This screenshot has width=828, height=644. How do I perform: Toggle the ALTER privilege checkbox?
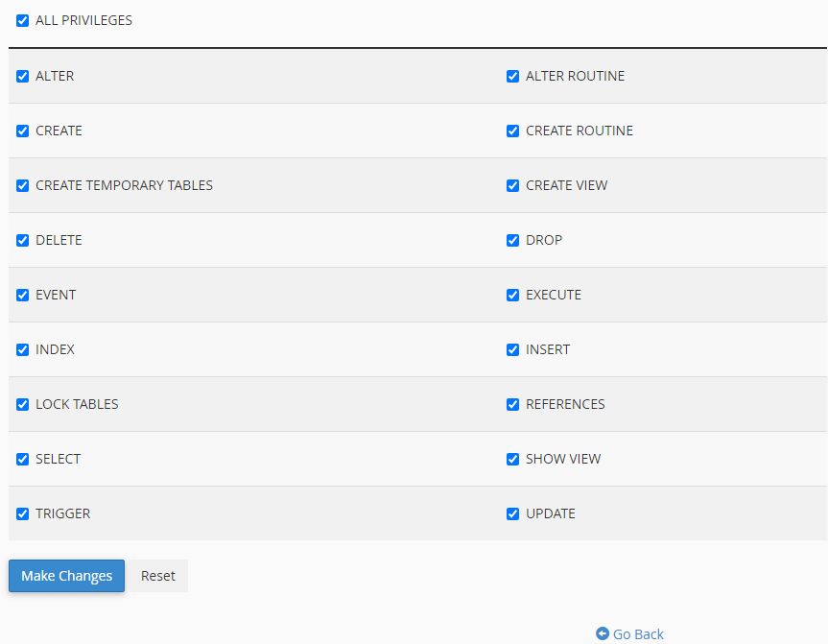(23, 76)
